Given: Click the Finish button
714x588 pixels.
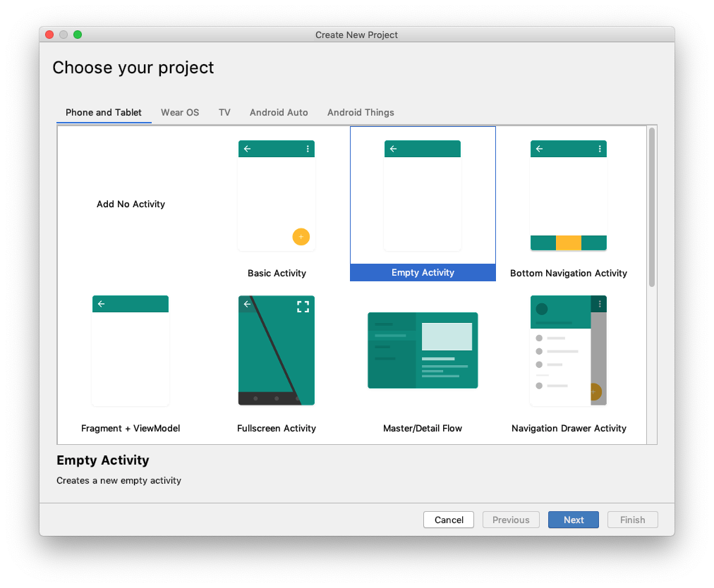Looking at the screenshot, I should pyautogui.click(x=632, y=520).
